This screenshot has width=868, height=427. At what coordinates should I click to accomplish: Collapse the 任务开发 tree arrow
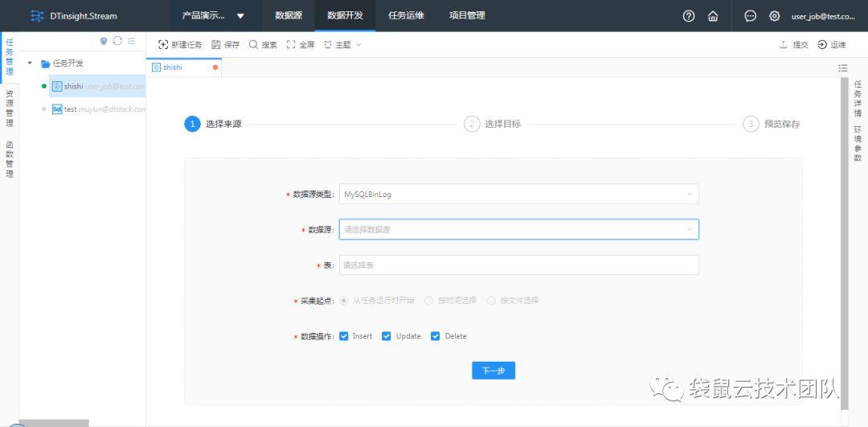(x=30, y=64)
